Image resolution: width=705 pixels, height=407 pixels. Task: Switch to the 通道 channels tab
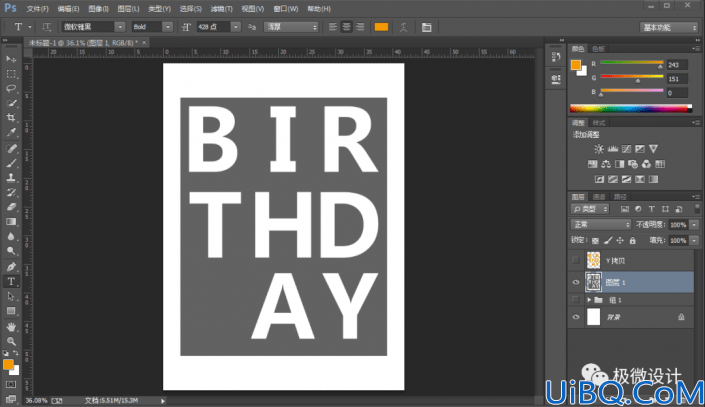click(x=599, y=197)
